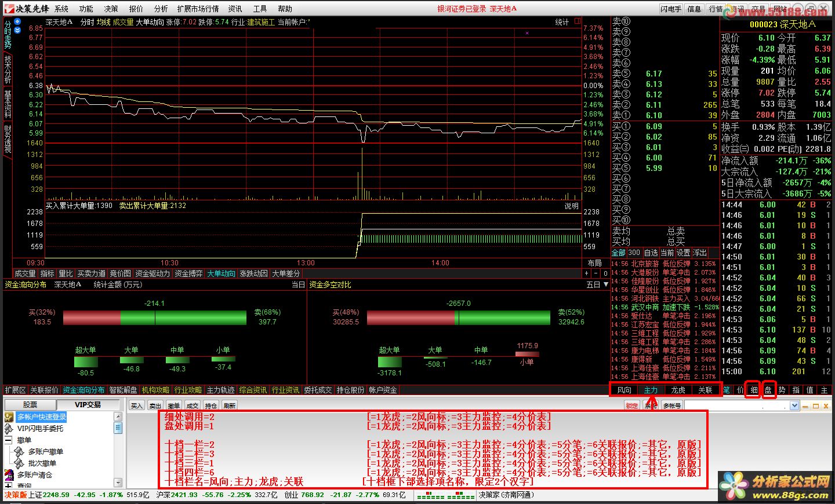
Task: Open the 分析 menu
Action: click(161, 9)
